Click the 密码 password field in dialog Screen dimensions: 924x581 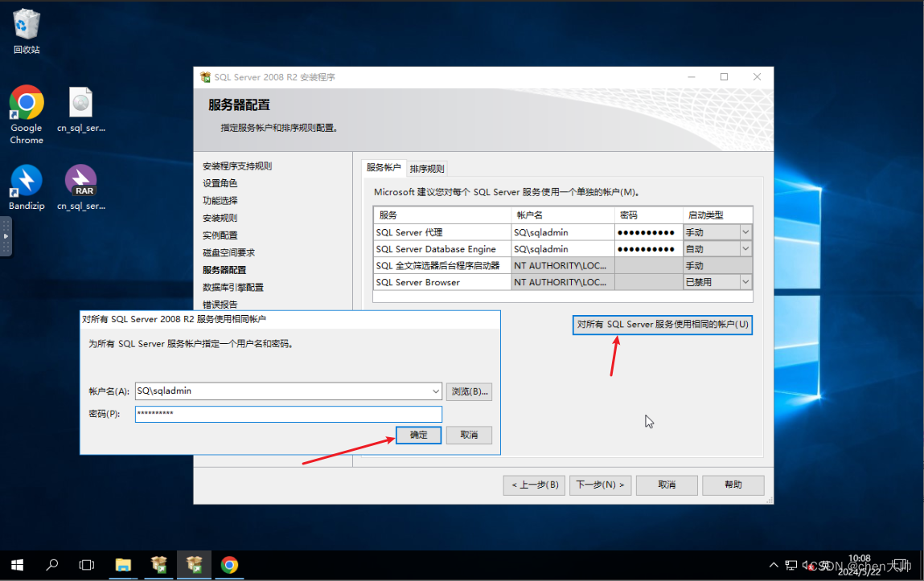[x=288, y=414]
